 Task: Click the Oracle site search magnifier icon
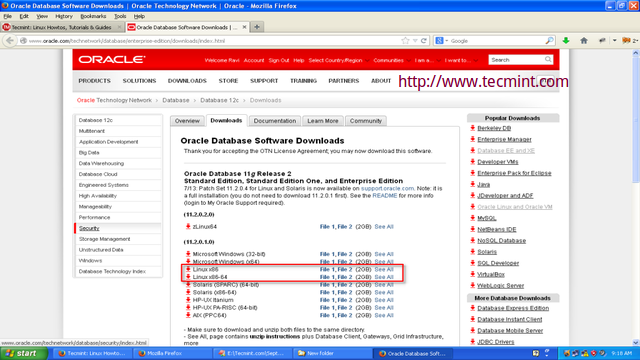548,60
